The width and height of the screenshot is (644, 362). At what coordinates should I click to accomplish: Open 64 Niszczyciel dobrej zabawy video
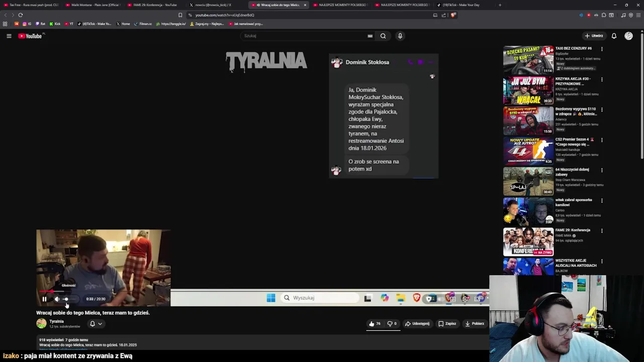[528, 181]
